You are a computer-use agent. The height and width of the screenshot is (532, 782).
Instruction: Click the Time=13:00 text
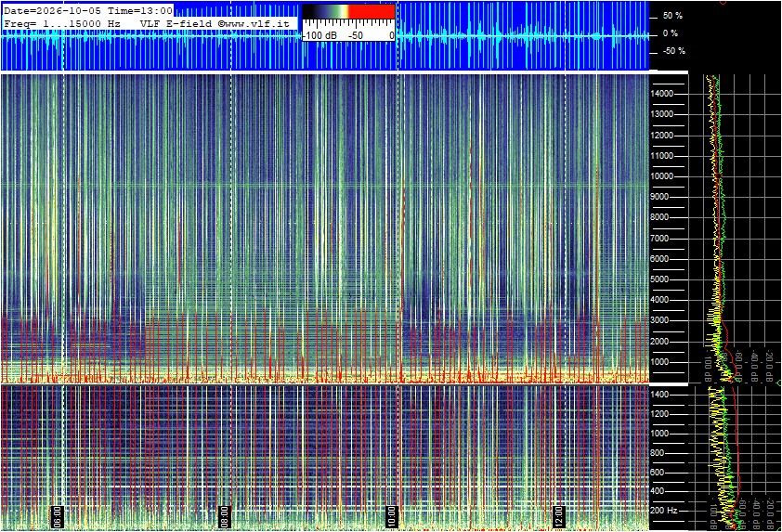point(140,10)
